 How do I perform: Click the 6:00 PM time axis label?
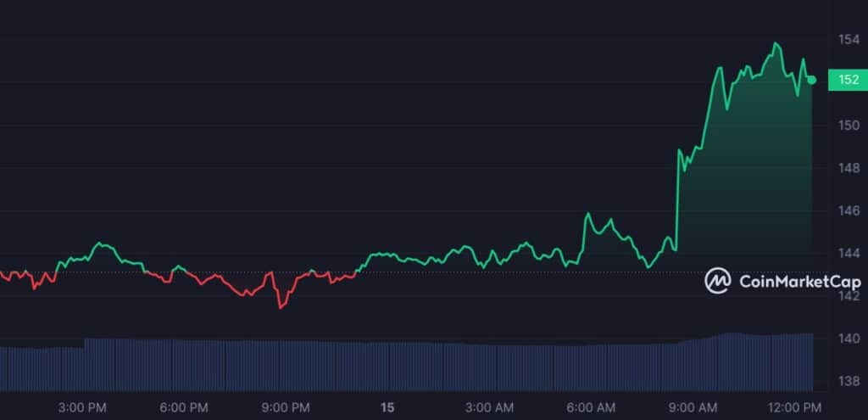coord(184,408)
